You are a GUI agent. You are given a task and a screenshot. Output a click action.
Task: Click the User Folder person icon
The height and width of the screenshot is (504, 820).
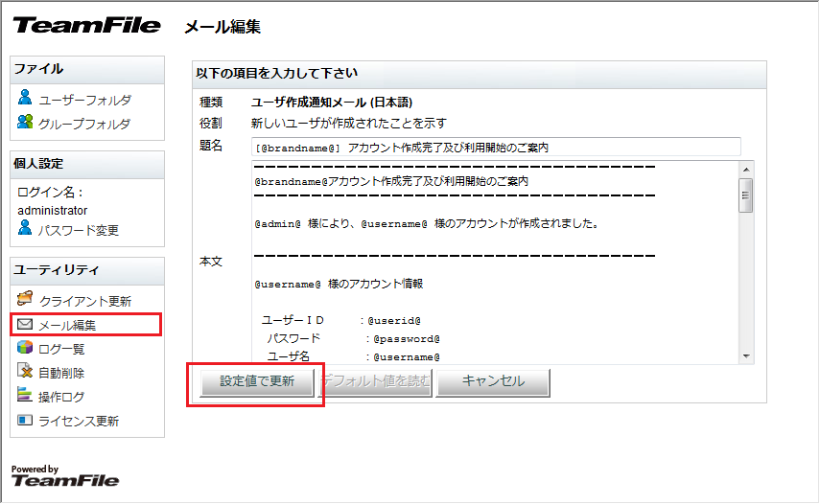pos(25,98)
